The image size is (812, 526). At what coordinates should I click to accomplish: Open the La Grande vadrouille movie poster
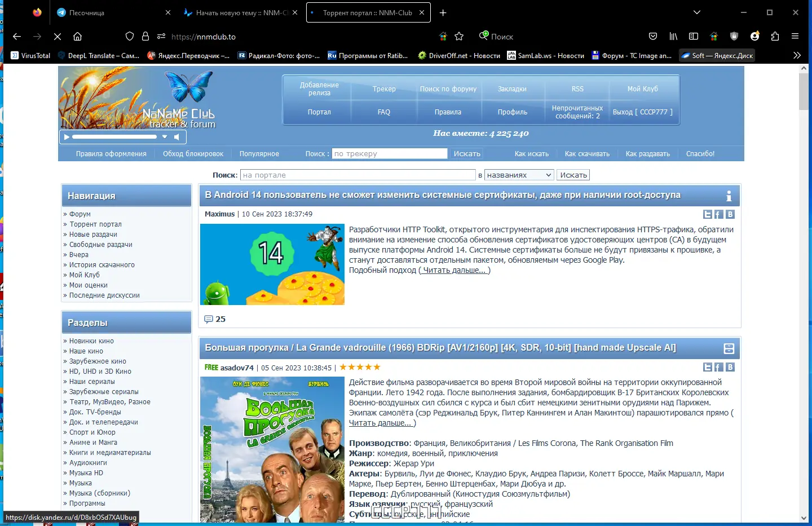[272, 449]
